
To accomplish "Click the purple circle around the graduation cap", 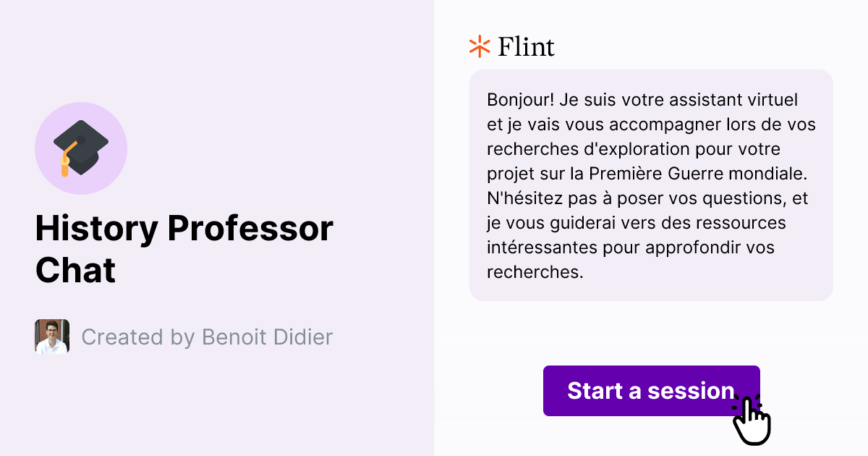I will tap(81, 148).
